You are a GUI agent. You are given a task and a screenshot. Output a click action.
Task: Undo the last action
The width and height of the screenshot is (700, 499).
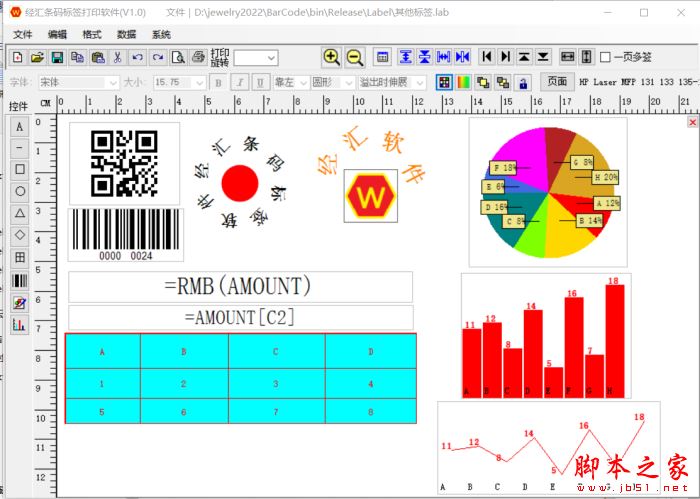[138, 57]
